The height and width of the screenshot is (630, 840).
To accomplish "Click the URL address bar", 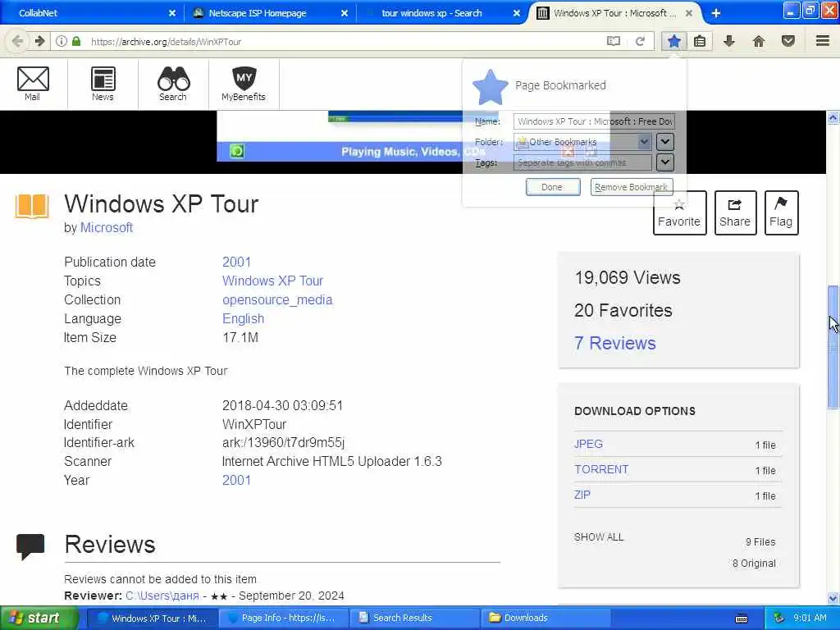I will point(343,41).
